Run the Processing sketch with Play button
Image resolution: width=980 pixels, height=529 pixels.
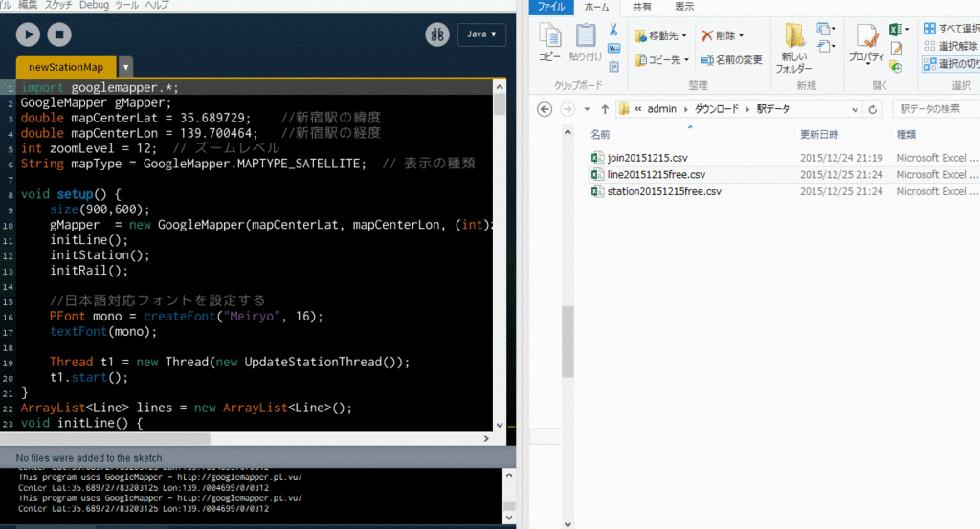pyautogui.click(x=28, y=34)
